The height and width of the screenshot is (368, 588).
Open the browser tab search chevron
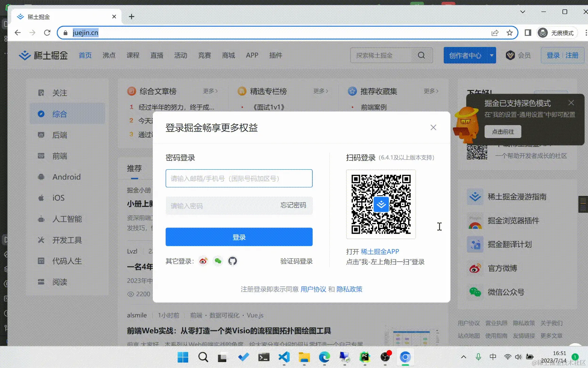coord(522,12)
